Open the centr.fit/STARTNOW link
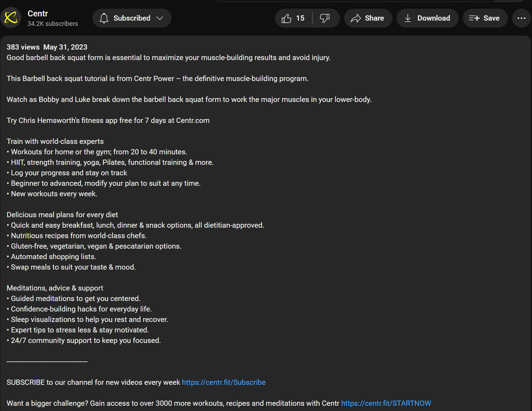Image resolution: width=532 pixels, height=411 pixels. [386, 403]
